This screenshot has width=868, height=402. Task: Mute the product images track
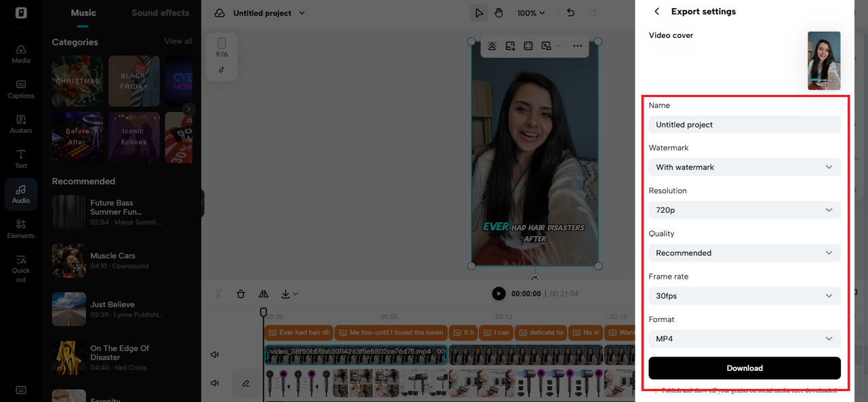coord(215,383)
